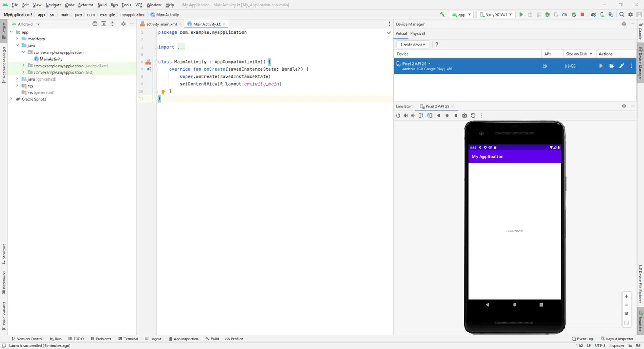This screenshot has width=644, height=349.
Task: Expand Gradle Scripts tree node
Action: pos(11,99)
